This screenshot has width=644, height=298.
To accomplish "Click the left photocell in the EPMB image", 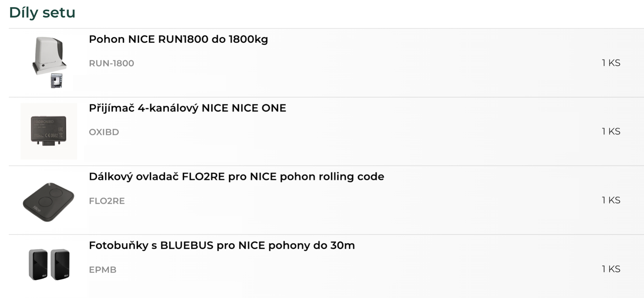I will tap(38, 264).
